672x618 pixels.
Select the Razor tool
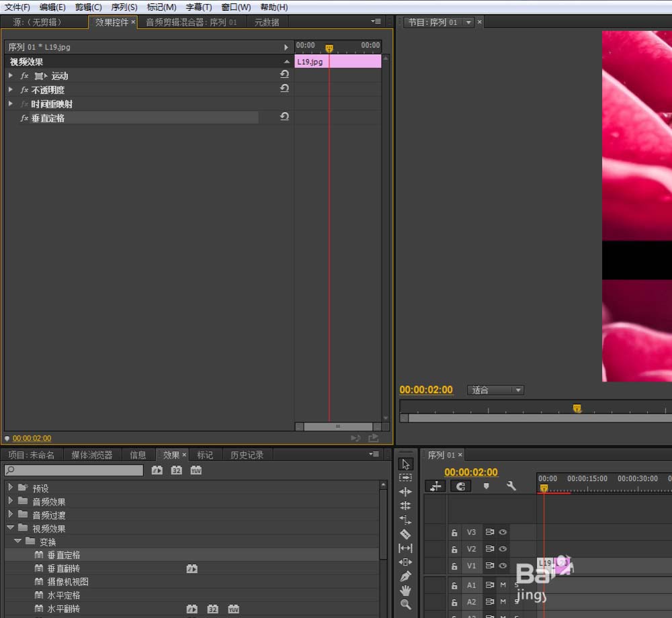pos(405,534)
